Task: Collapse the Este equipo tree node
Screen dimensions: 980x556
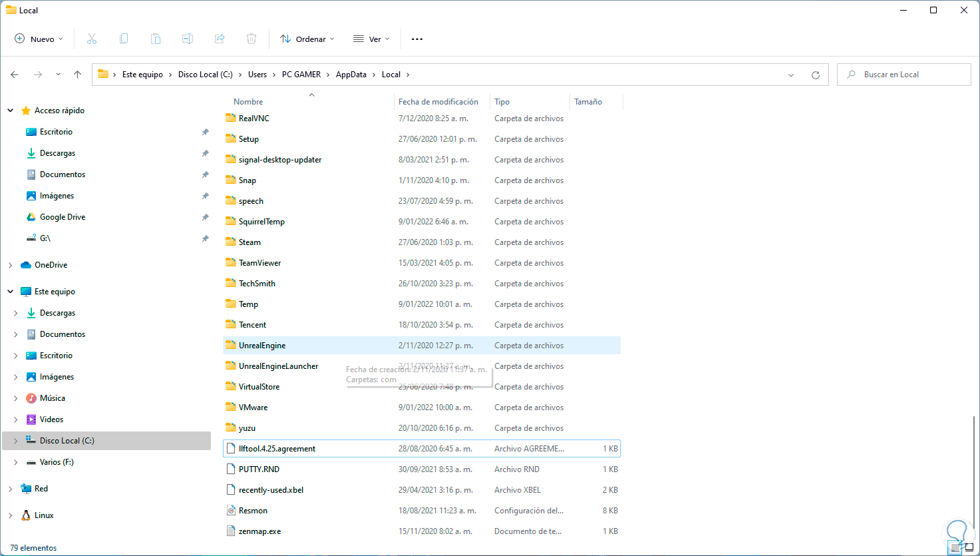Action: click(11, 292)
